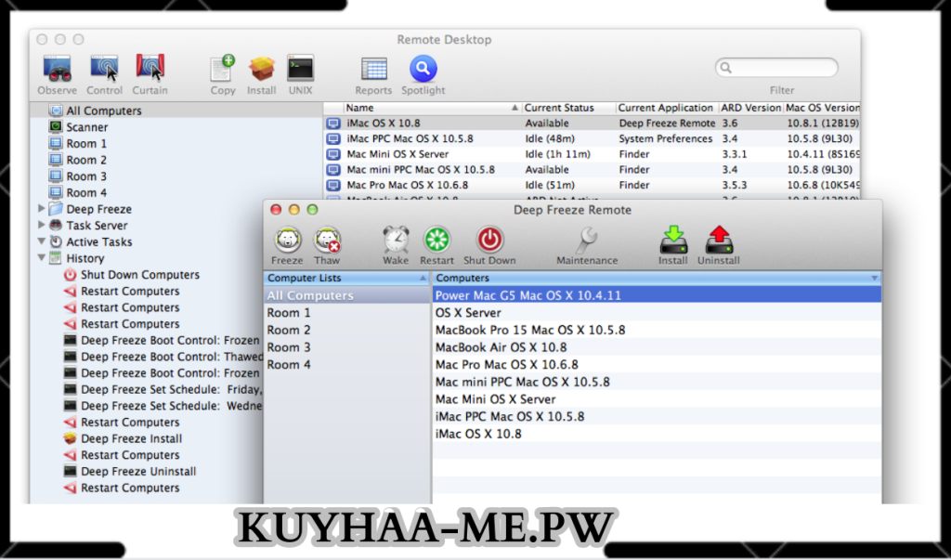Select Room 2 in Computer Lists
Viewport: 951px width, 560px height.
pyautogui.click(x=347, y=330)
